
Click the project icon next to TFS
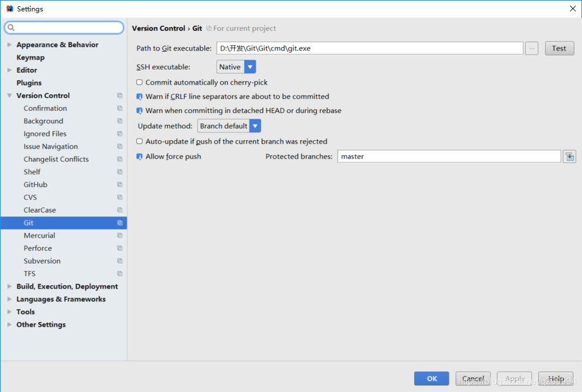(119, 274)
